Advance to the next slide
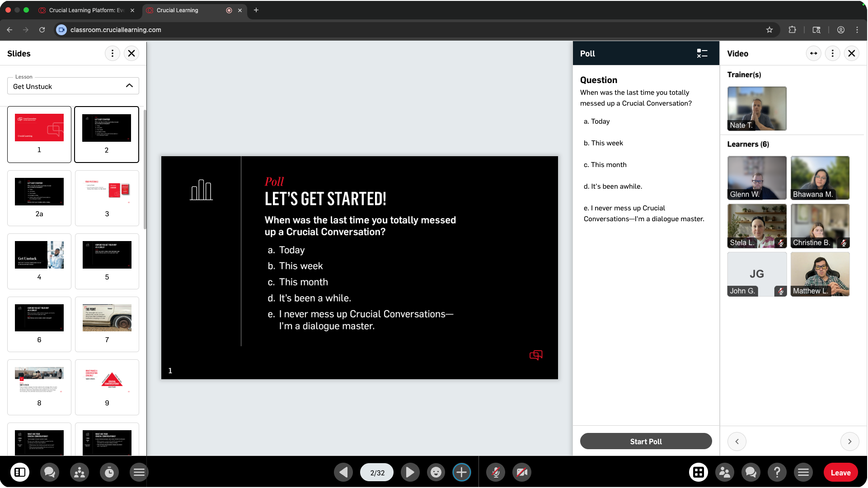The height and width of the screenshot is (488, 868). [410, 472]
